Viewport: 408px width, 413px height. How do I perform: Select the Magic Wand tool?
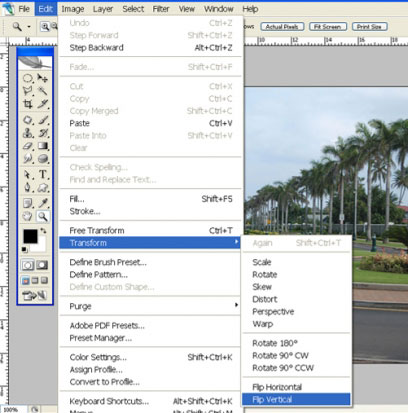43,91
